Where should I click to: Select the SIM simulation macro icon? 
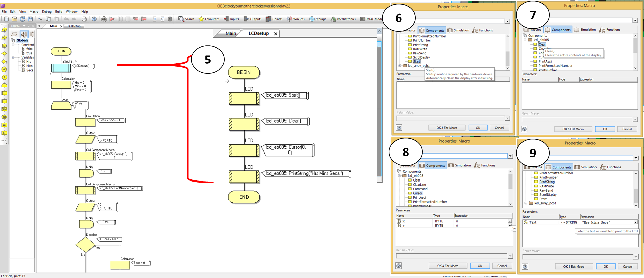[x=4, y=109]
